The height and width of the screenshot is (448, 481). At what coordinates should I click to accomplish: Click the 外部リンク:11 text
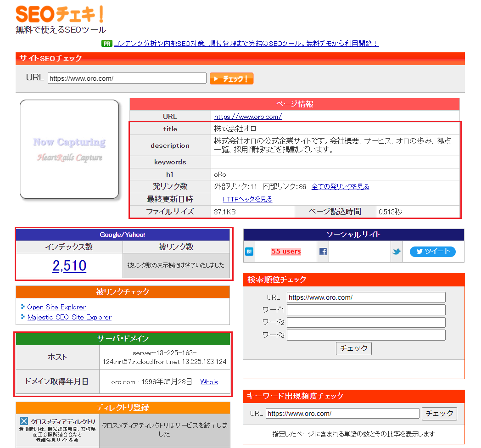click(235, 186)
